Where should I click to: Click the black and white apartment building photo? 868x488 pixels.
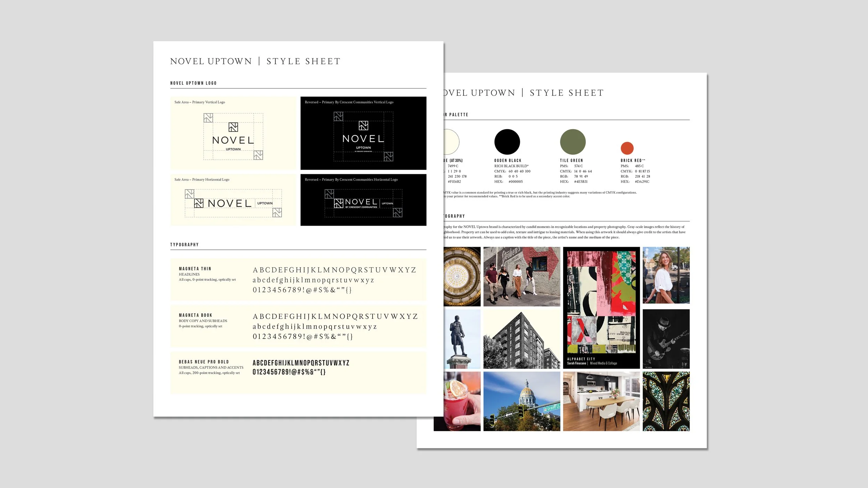[522, 339]
